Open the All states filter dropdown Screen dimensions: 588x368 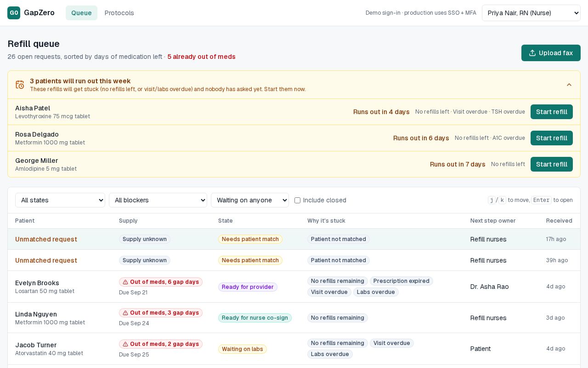60,200
